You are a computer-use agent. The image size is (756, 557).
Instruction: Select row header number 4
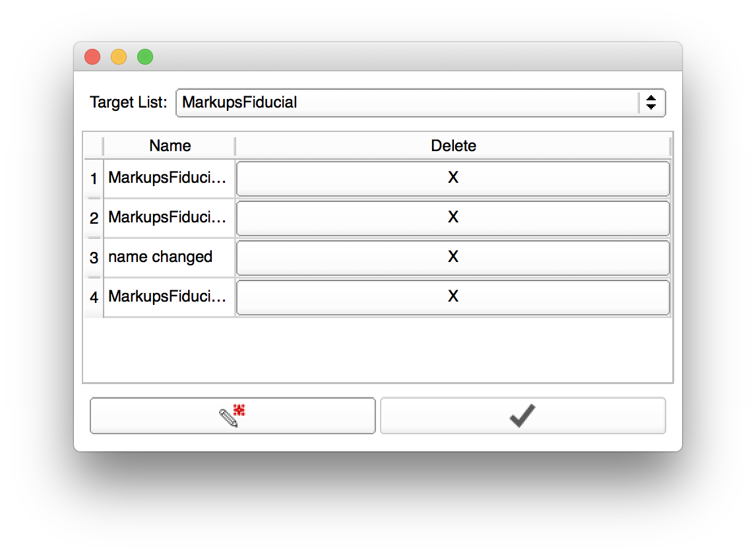94,298
